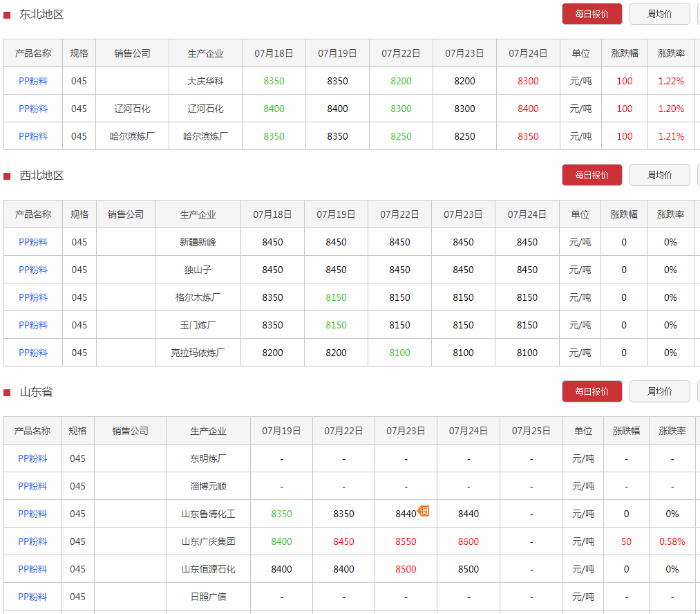Select 每日报价 tab in 西北地区 section
Image resolution: width=700 pixels, height=614 pixels.
[592, 175]
